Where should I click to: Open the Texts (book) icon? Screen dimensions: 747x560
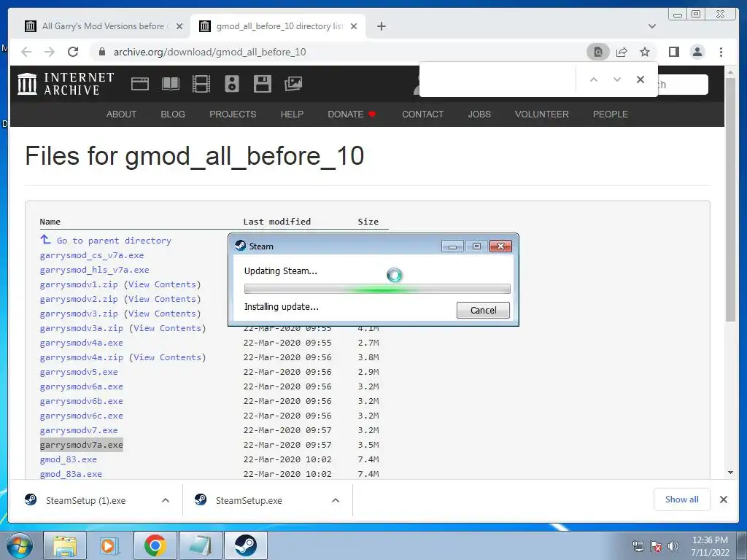171,84
